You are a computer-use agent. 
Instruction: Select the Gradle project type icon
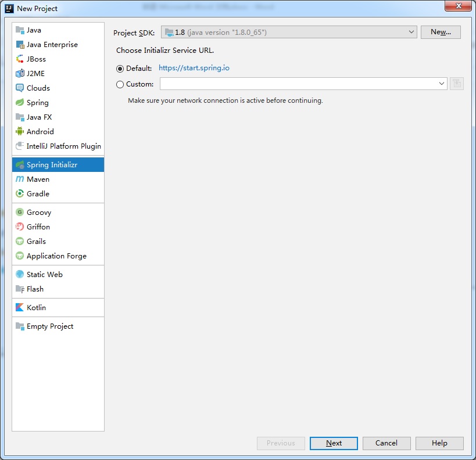point(20,194)
